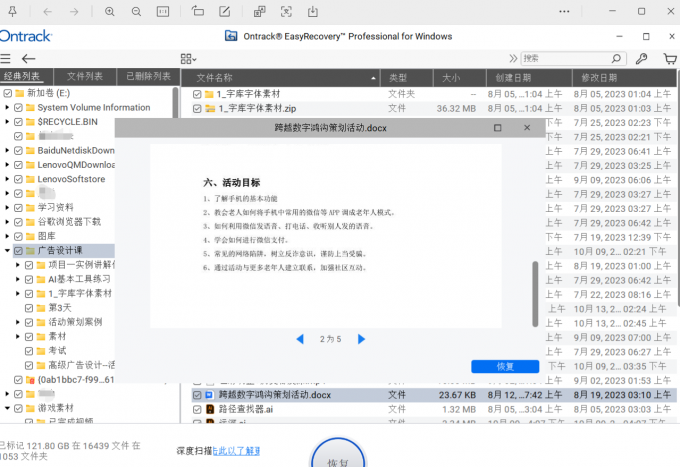The height and width of the screenshot is (467, 680).
Task: Toggle checkbox for 学习资料 folder
Action: click(18, 208)
